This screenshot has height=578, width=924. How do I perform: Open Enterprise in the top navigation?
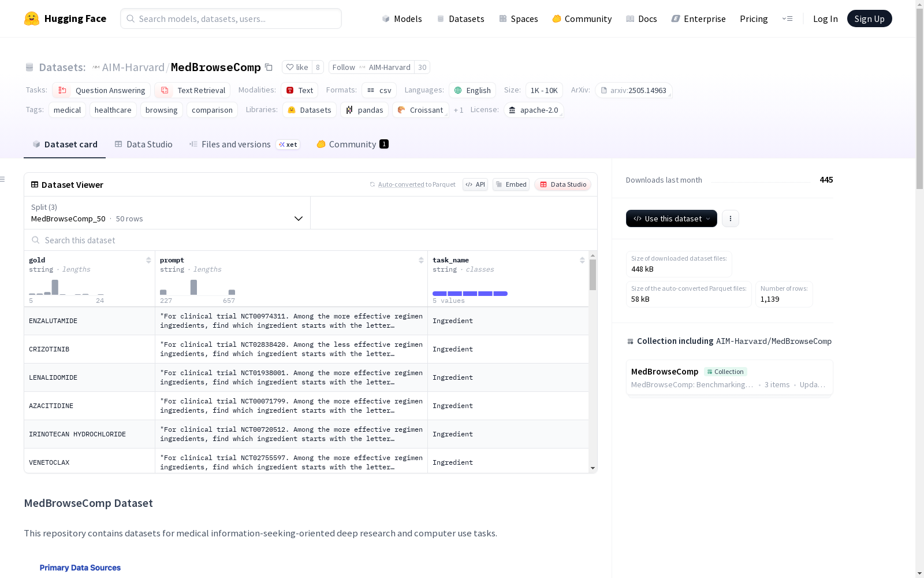[699, 18]
